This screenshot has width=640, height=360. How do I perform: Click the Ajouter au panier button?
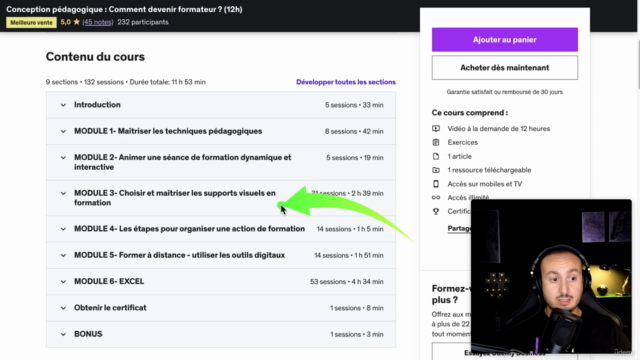tap(504, 40)
